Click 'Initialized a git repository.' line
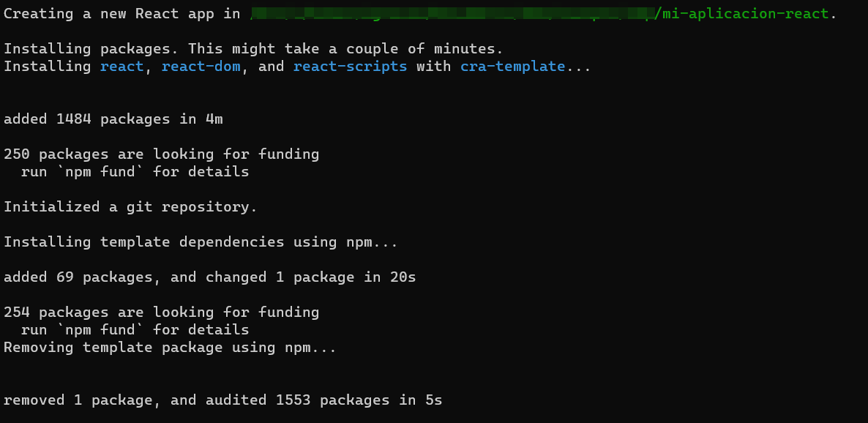Screen dimensions: 868x423 point(131,207)
